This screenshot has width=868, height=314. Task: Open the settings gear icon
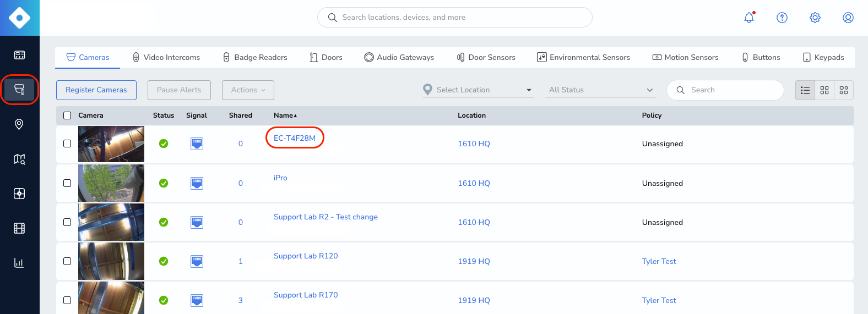coord(815,18)
